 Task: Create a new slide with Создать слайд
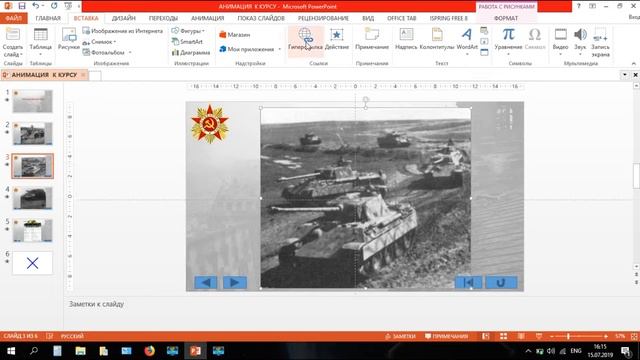click(x=13, y=43)
